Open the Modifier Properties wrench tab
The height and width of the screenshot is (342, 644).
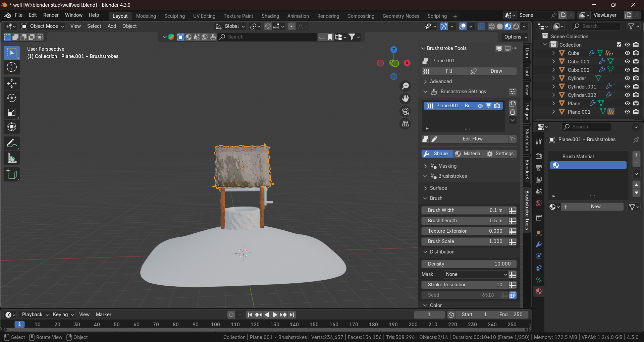click(x=538, y=244)
